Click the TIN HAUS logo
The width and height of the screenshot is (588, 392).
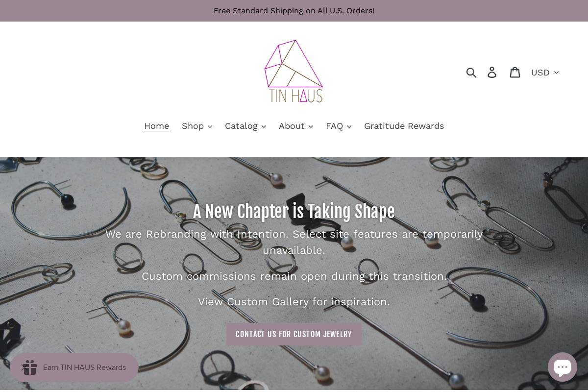coord(294,71)
